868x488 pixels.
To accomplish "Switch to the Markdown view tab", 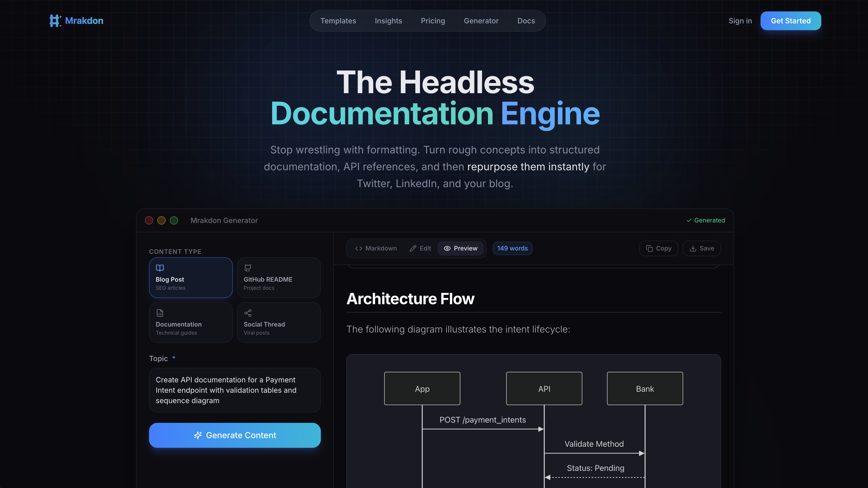I will coord(376,248).
